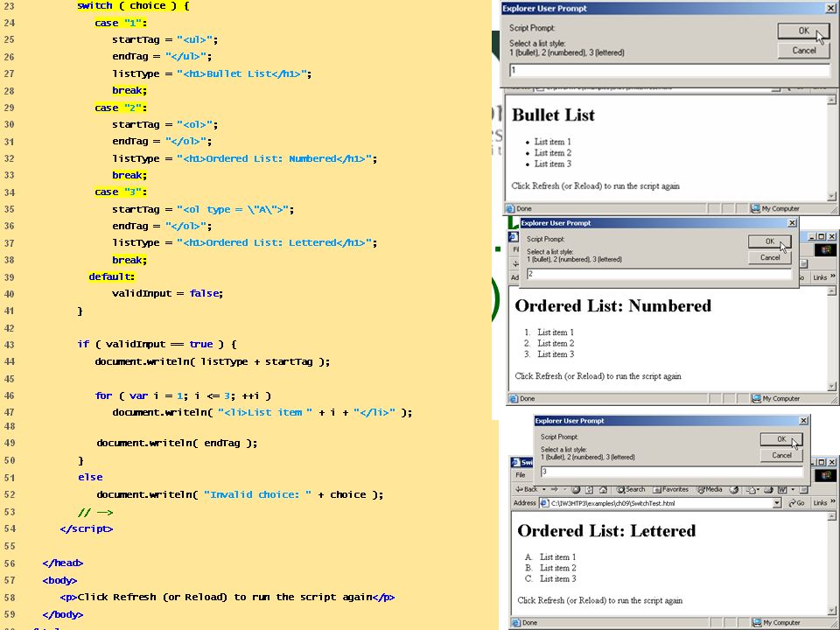Image resolution: width=840 pixels, height=630 pixels.
Task: Click the Refresh icon in the browser toolbar
Action: point(589,489)
